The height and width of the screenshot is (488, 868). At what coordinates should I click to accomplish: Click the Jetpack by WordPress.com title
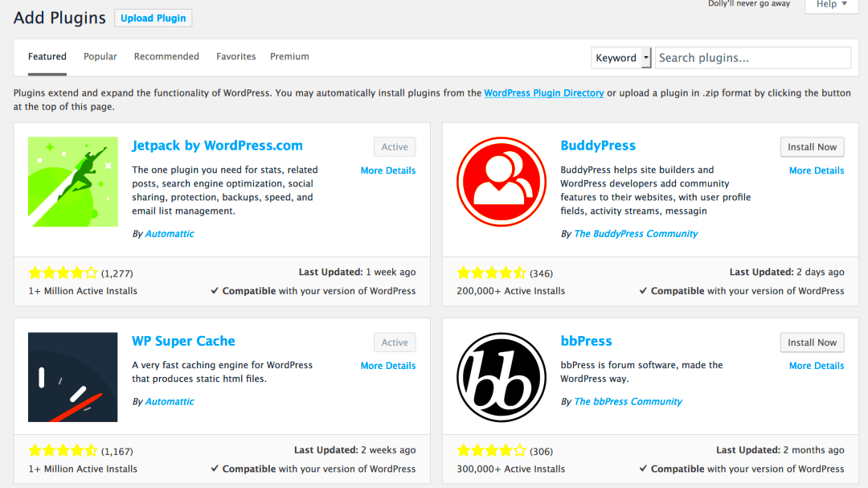pyautogui.click(x=217, y=146)
